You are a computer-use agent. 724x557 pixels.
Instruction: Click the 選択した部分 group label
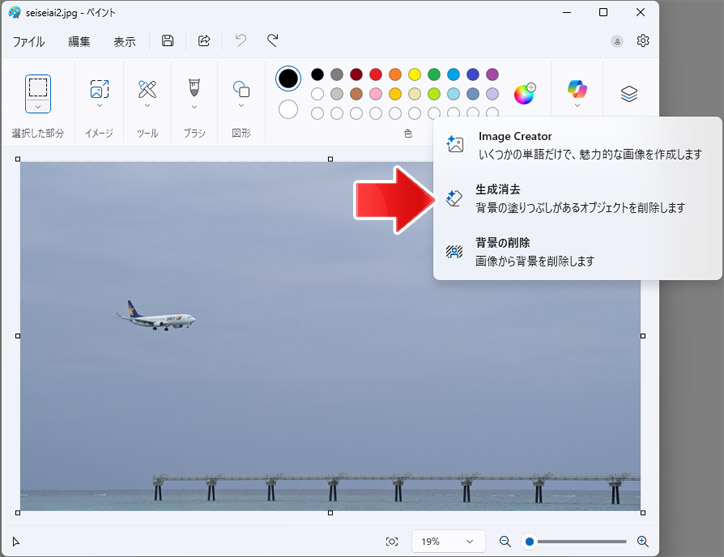[38, 133]
